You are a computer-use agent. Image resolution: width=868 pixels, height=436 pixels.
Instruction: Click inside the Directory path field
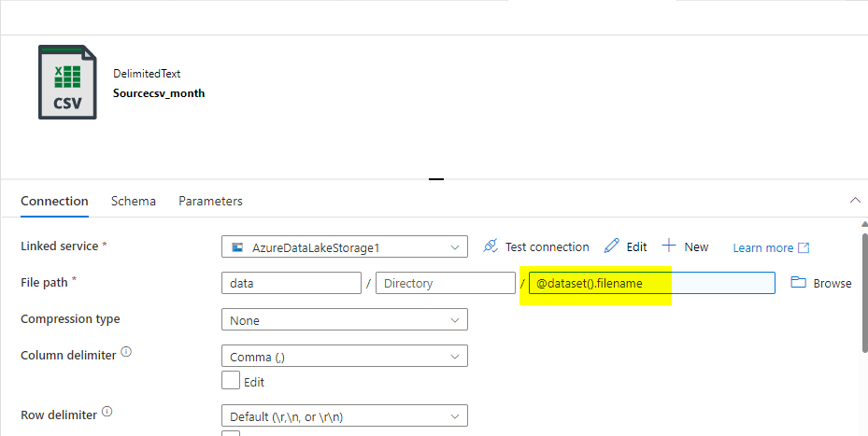pyautogui.click(x=446, y=283)
